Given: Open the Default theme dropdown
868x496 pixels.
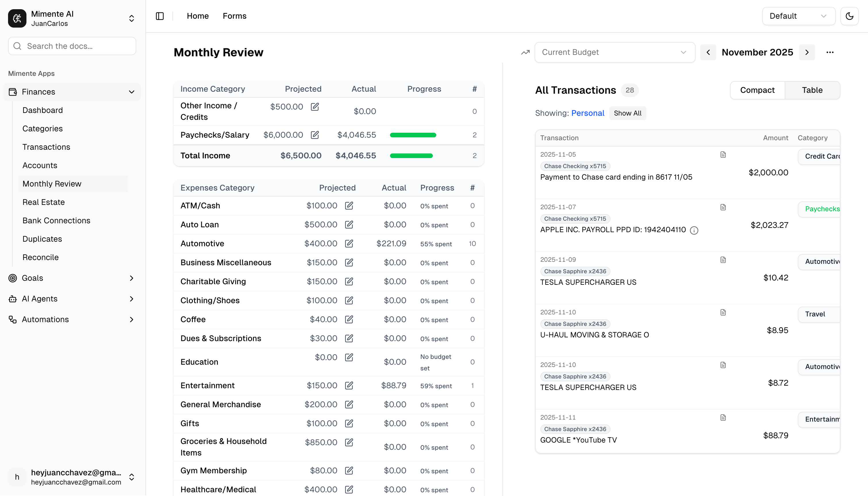Looking at the screenshot, I should coord(798,16).
